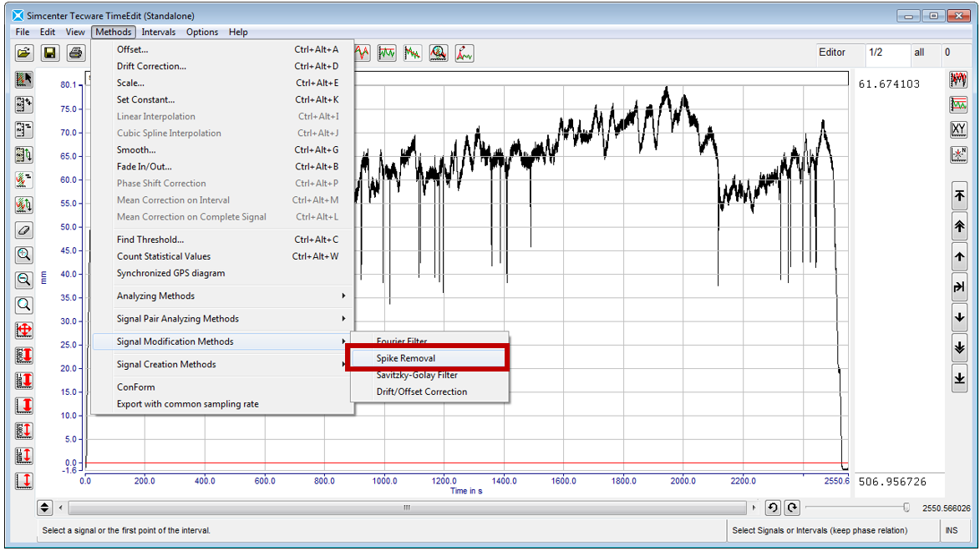The height and width of the screenshot is (551, 980).
Task: Open the Options menu
Action: pos(202,32)
